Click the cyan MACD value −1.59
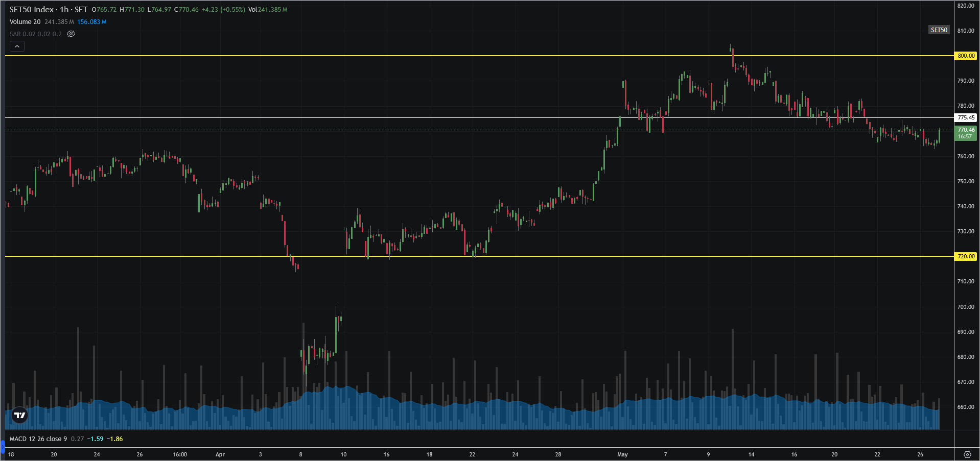This screenshot has width=980, height=461. click(95, 439)
